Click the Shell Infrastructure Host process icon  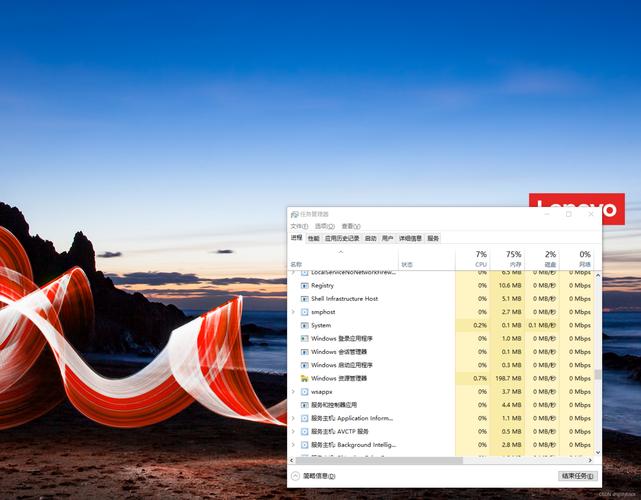pyautogui.click(x=305, y=299)
